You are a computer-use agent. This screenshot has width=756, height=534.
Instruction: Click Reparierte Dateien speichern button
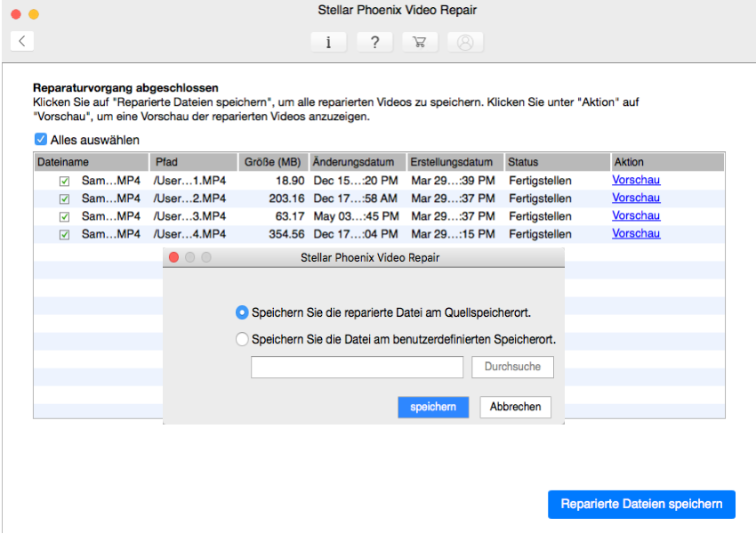(x=641, y=505)
